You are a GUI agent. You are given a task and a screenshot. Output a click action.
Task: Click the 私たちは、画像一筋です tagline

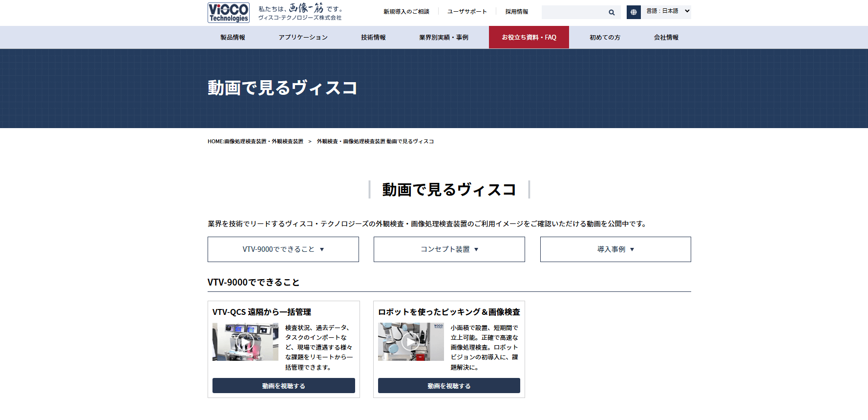click(301, 8)
